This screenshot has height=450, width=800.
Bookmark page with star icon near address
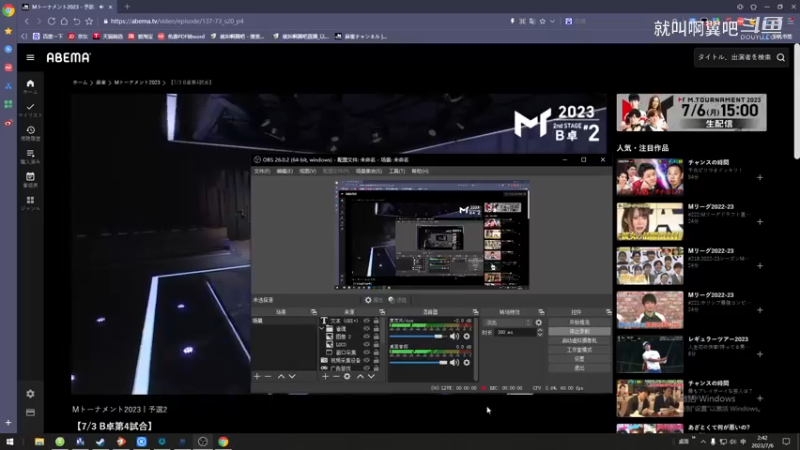89,21
